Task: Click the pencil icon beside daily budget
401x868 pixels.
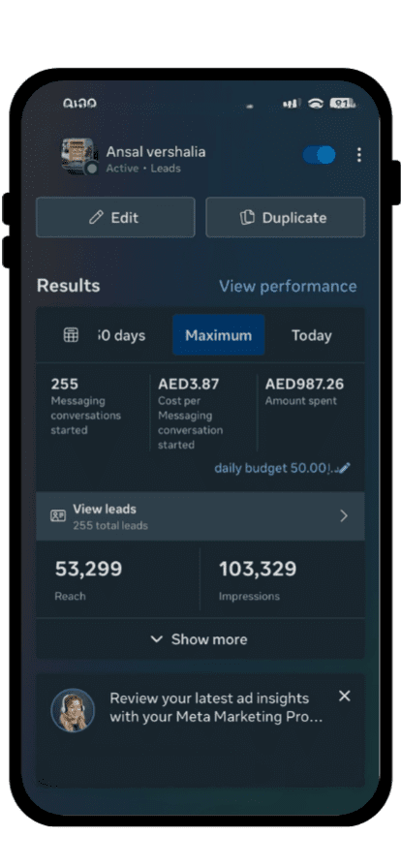Action: (344, 468)
